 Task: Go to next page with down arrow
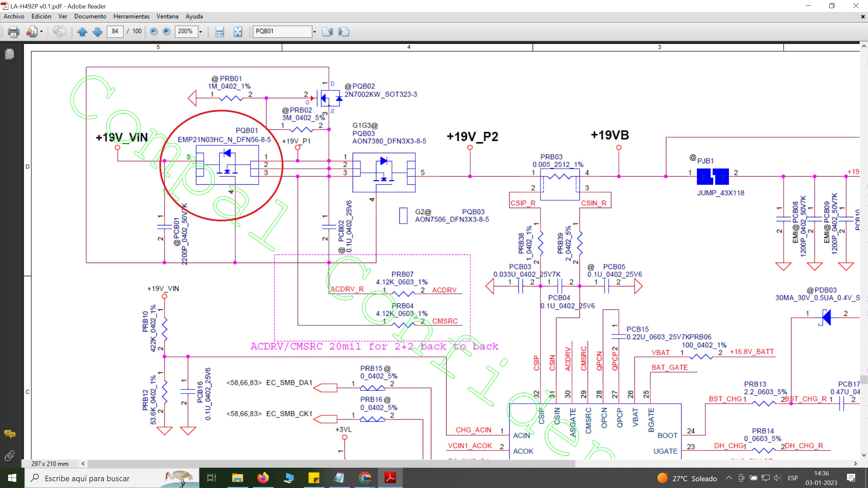98,32
